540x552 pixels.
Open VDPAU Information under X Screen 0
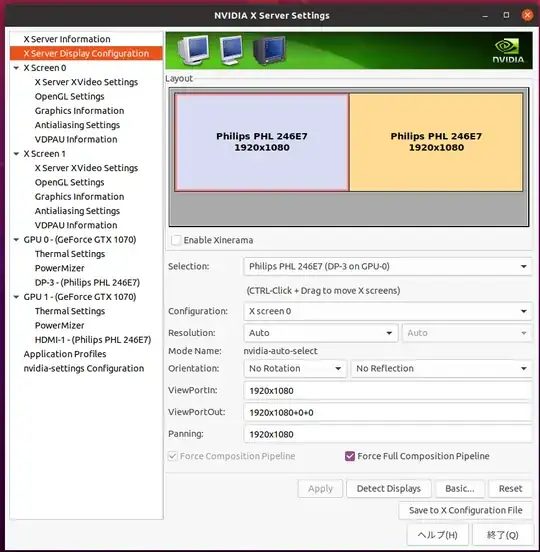coord(76,139)
